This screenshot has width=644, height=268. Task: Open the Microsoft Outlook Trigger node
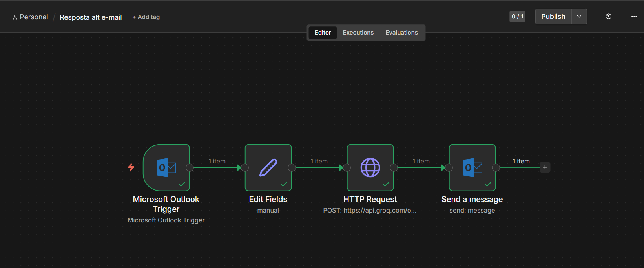point(166,168)
